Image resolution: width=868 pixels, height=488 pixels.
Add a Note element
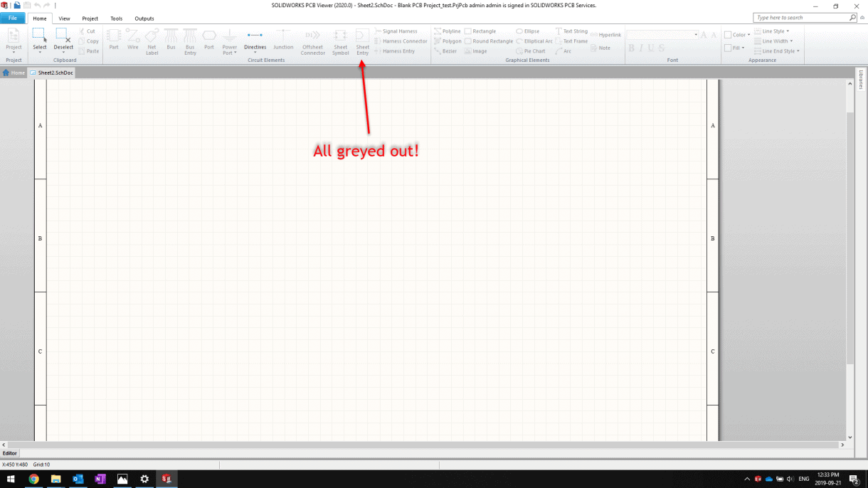coord(600,48)
